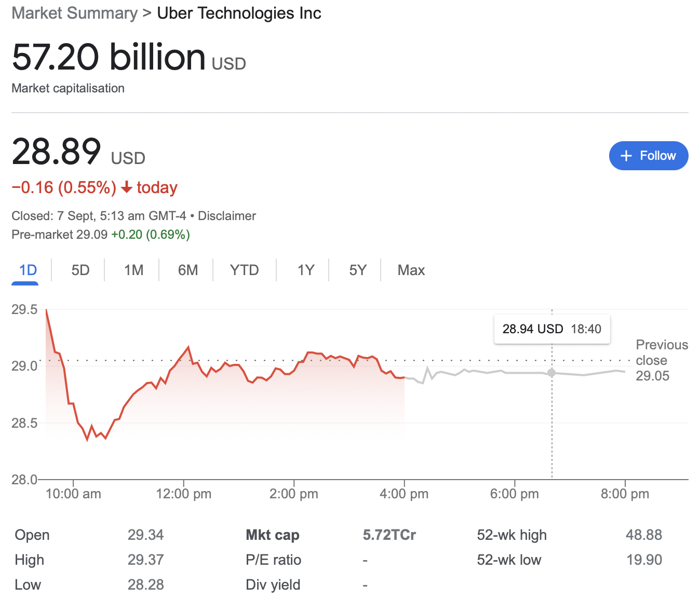
Task: Switch to the 5D time range tab
Action: point(80,270)
